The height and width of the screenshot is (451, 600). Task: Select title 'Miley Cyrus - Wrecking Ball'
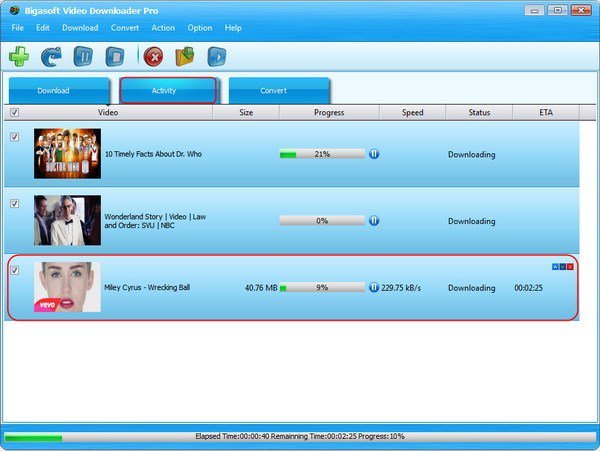147,288
